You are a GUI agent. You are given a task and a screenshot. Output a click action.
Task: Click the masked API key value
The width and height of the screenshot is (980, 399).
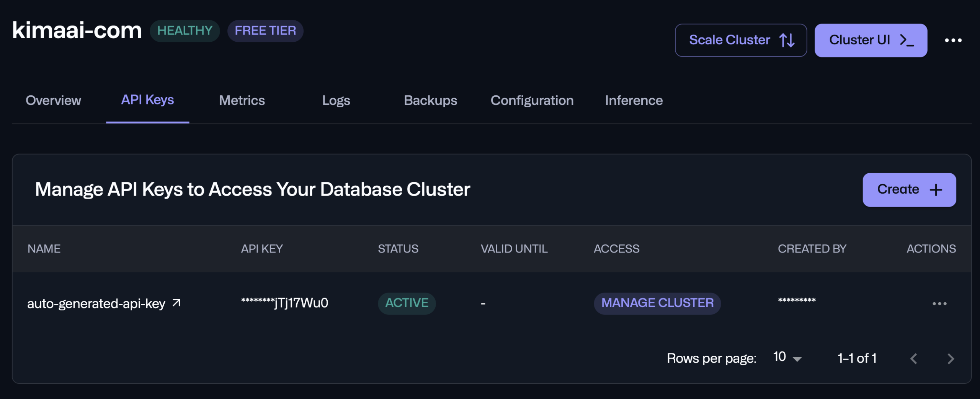click(284, 303)
